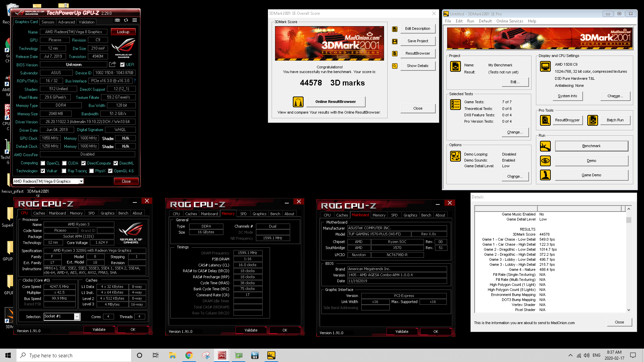Click the Project icon in 3DMark2001 window

(455, 67)
